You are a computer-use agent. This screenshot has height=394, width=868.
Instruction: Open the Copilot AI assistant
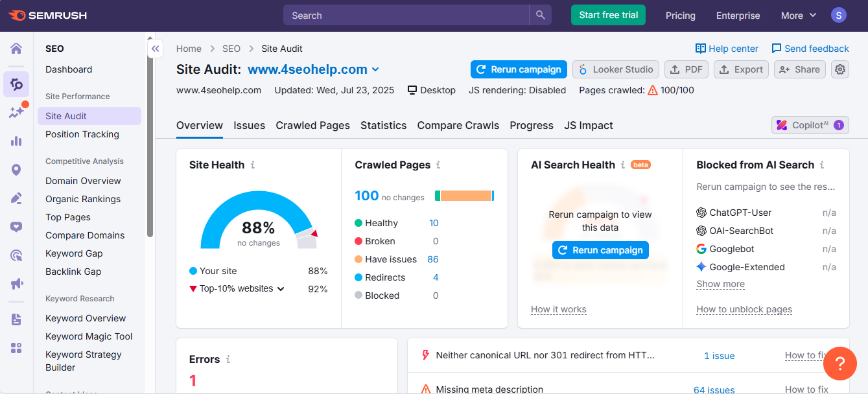(x=809, y=125)
